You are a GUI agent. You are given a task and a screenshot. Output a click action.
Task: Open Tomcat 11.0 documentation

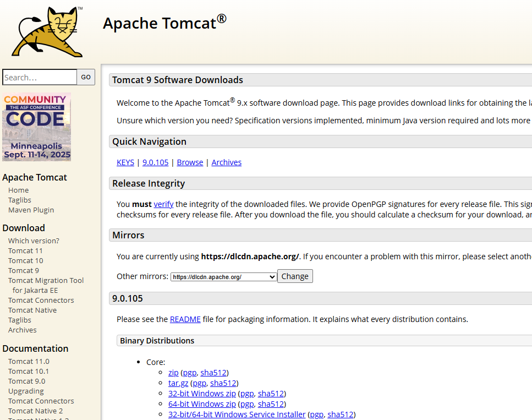29,361
